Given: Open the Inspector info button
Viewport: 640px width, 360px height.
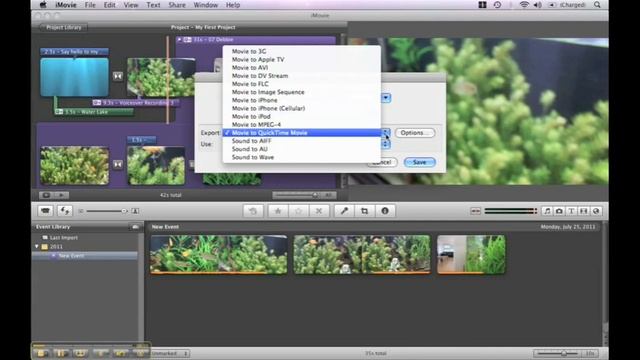Looking at the screenshot, I should point(385,211).
